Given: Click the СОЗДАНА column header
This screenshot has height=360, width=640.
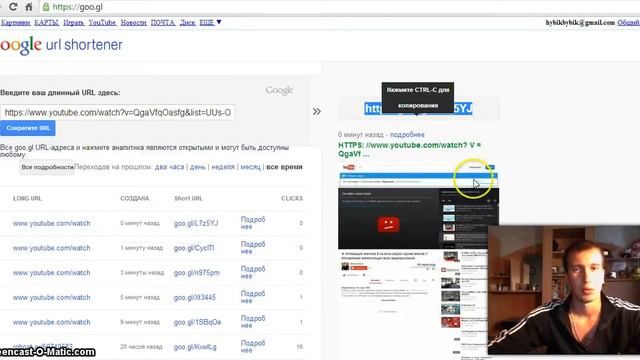Looking at the screenshot, I should pos(135,198).
